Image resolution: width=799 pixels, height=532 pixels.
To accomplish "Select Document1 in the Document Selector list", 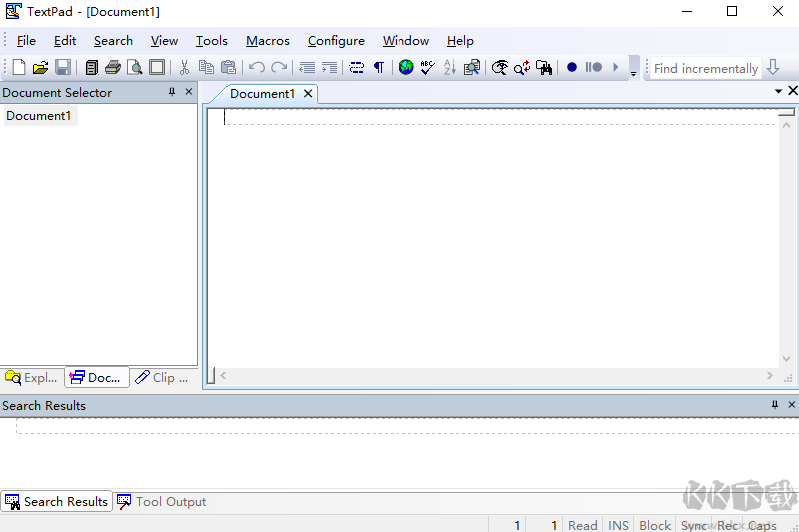I will pos(39,116).
